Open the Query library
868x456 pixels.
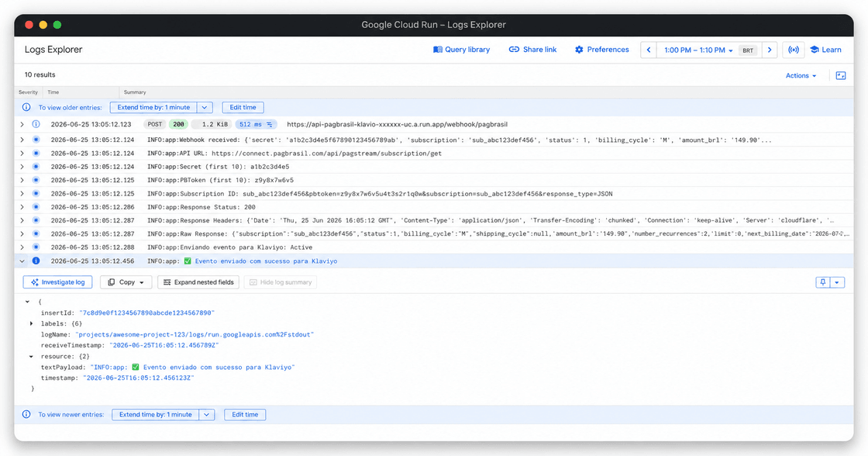pyautogui.click(x=461, y=50)
